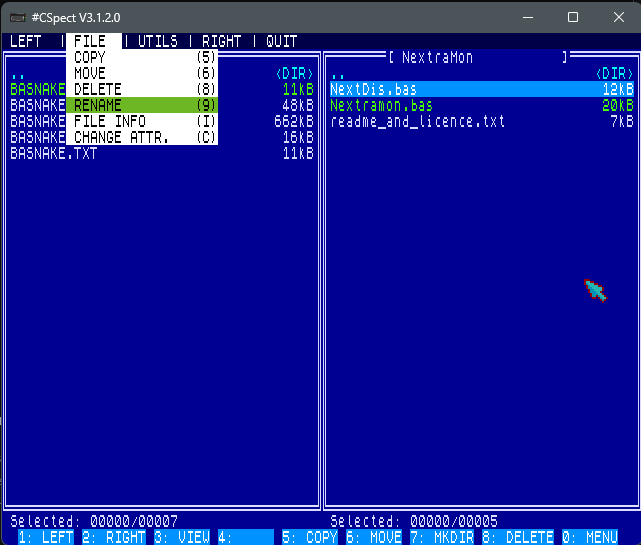The image size is (641, 545).
Task: Click the left panel Selected 00000/00007 status
Action: click(x=94, y=521)
